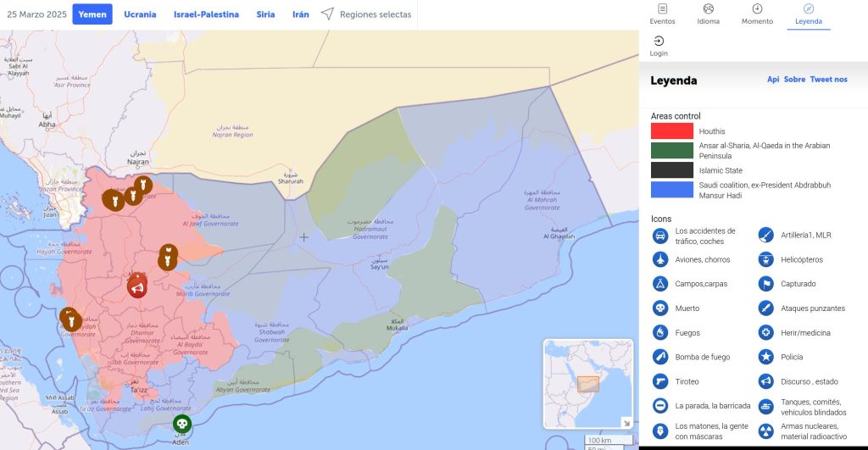Click the 25 Marzo 2025 date
The image size is (868, 450).
point(36,14)
